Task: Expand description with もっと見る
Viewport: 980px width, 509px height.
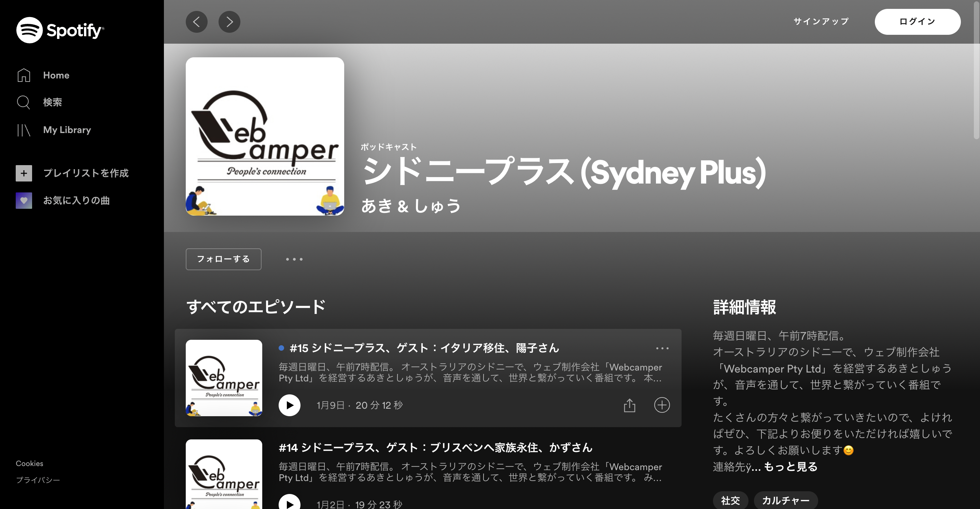Action: (790, 467)
